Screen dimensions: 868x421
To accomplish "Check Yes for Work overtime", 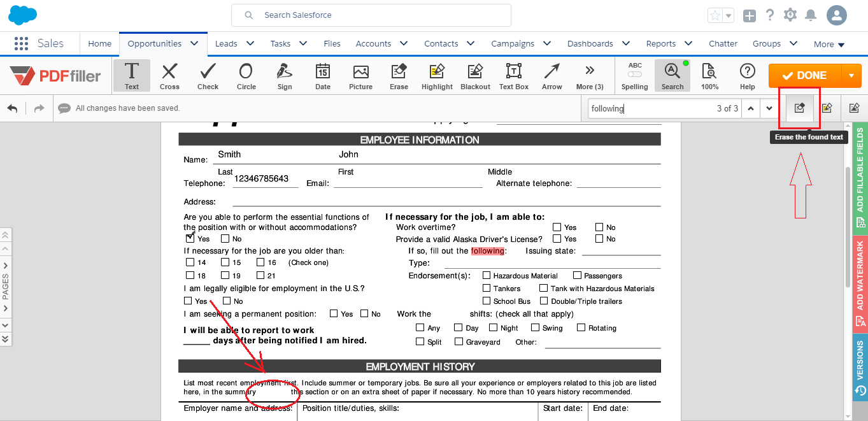I will click(557, 227).
